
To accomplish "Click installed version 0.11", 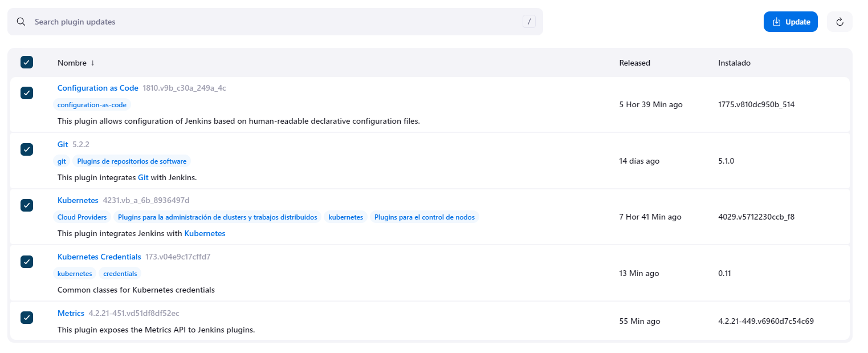I will pos(724,274).
